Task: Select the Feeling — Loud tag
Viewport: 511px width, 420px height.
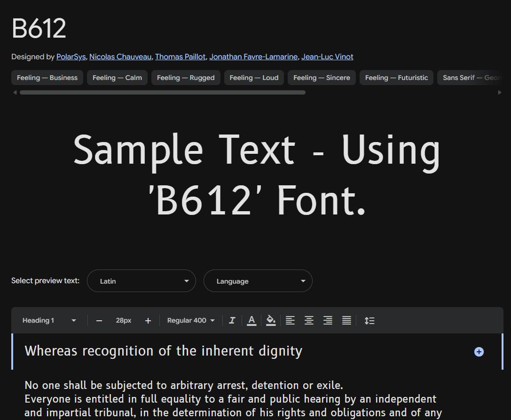Action: pos(254,78)
